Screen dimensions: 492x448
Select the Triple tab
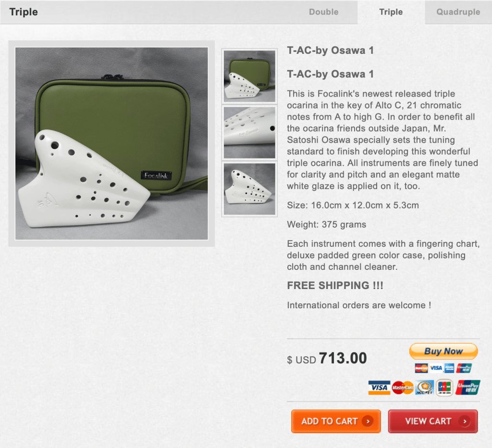click(391, 12)
